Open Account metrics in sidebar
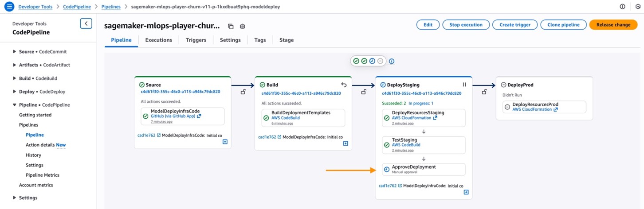 point(36,185)
